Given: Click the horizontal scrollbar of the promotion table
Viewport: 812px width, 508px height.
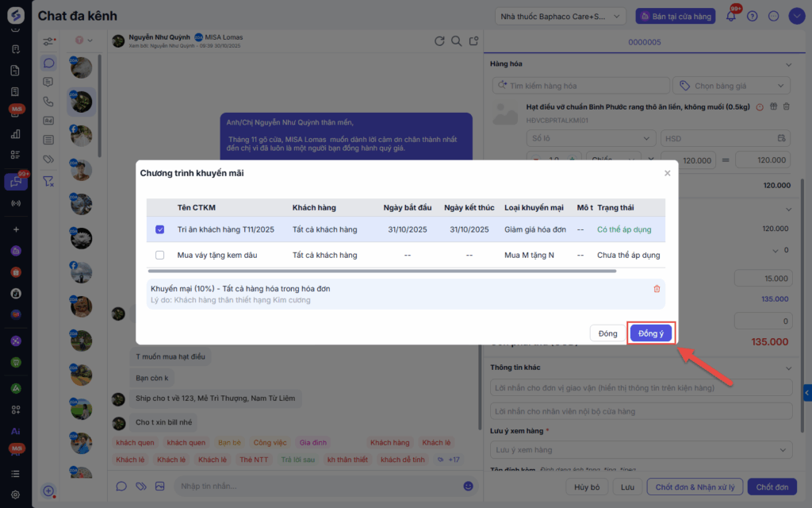Looking at the screenshot, I should [382, 271].
